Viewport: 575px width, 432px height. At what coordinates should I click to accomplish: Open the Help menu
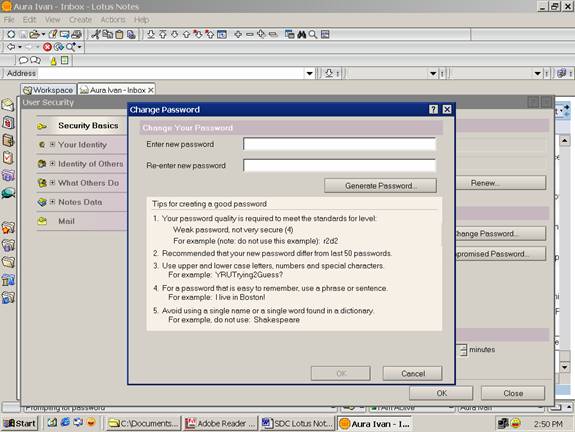(141, 19)
